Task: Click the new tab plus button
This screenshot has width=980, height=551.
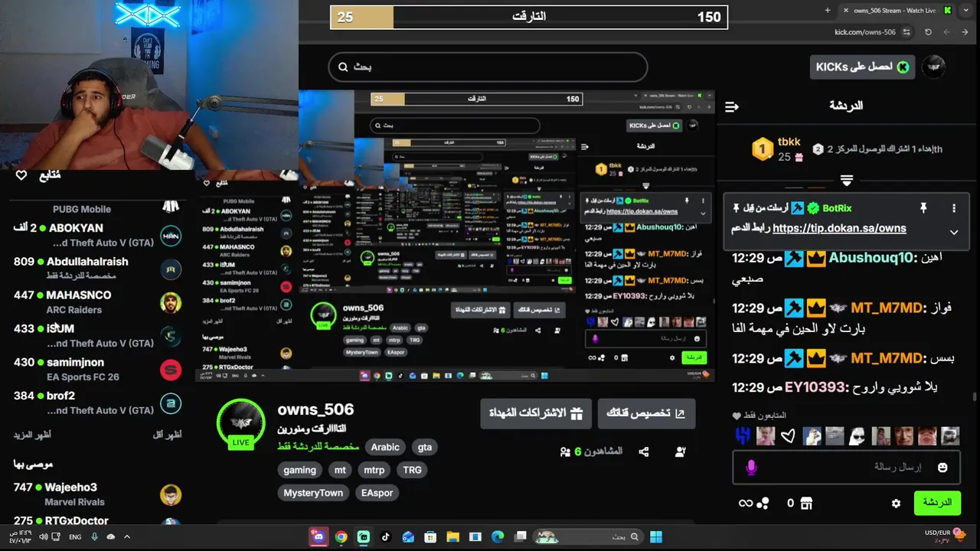Action: pyautogui.click(x=828, y=10)
